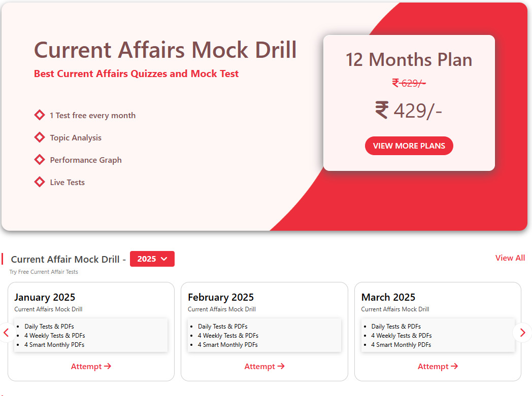Screen dimensions: 532x396
Task: Click the 12 Months Plan heading
Action: [409, 60]
